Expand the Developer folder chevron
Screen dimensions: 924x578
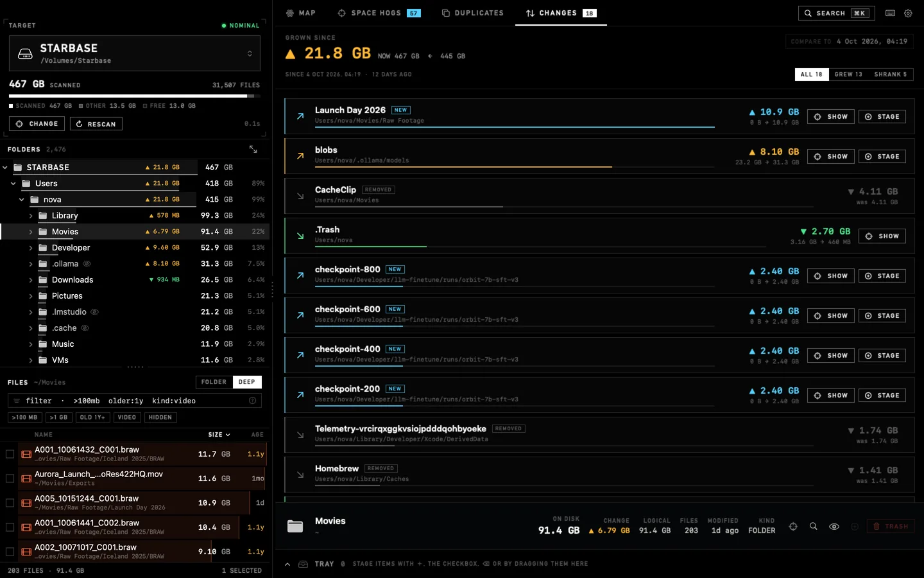point(31,248)
